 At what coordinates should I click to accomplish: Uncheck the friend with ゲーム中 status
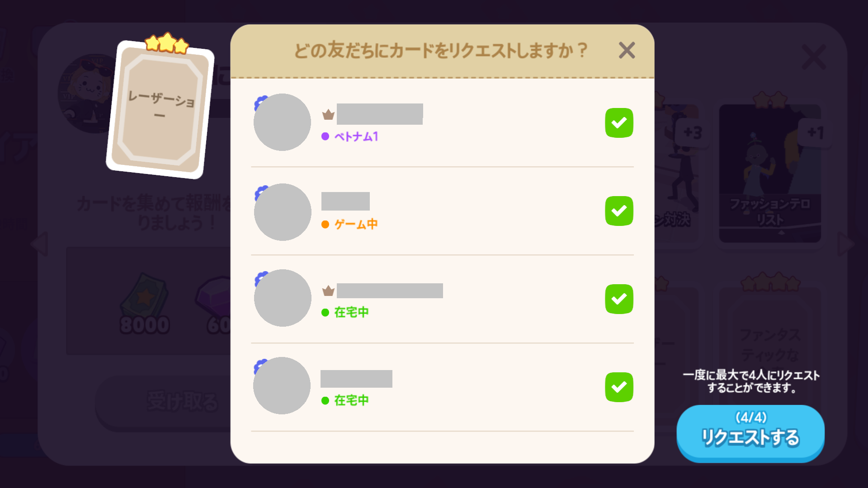pos(619,211)
